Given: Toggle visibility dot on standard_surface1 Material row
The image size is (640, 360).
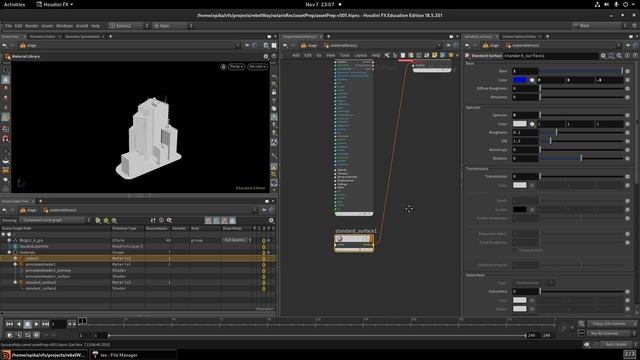Looking at the screenshot, I should tap(264, 282).
